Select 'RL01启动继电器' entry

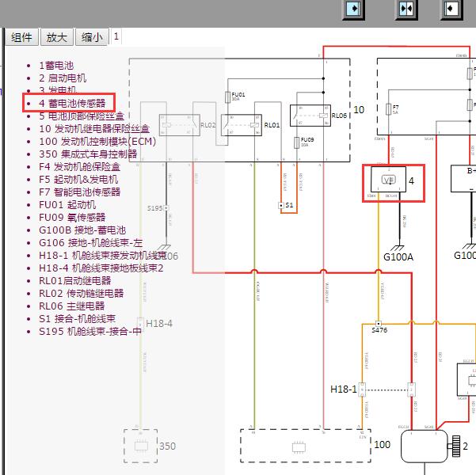75,281
